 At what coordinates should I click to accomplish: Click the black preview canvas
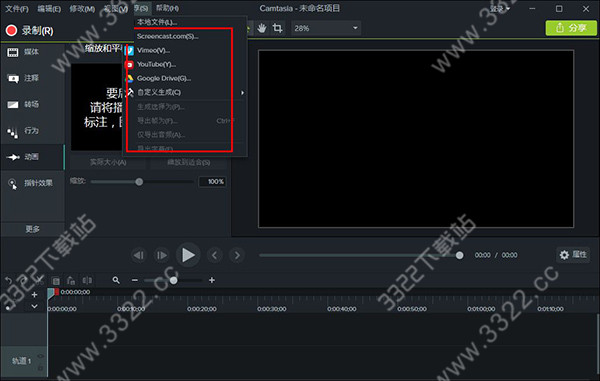(x=416, y=139)
